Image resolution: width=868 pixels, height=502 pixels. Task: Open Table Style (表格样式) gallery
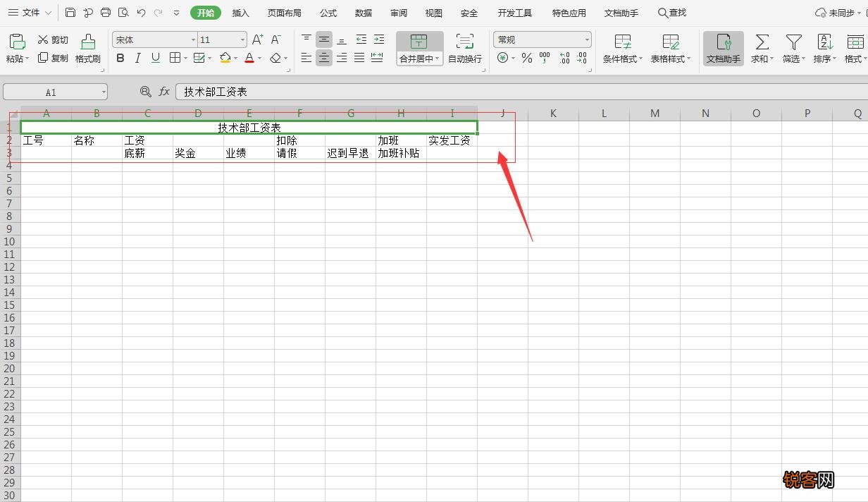[671, 49]
